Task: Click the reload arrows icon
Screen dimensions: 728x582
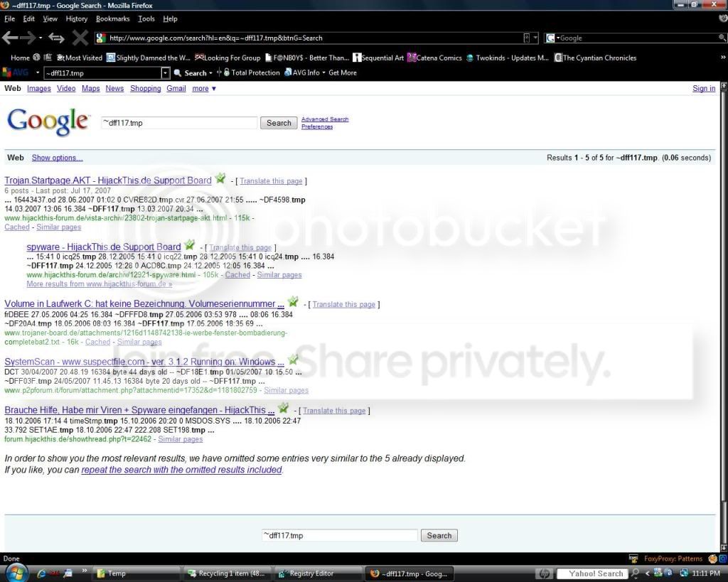Action: click(x=56, y=38)
